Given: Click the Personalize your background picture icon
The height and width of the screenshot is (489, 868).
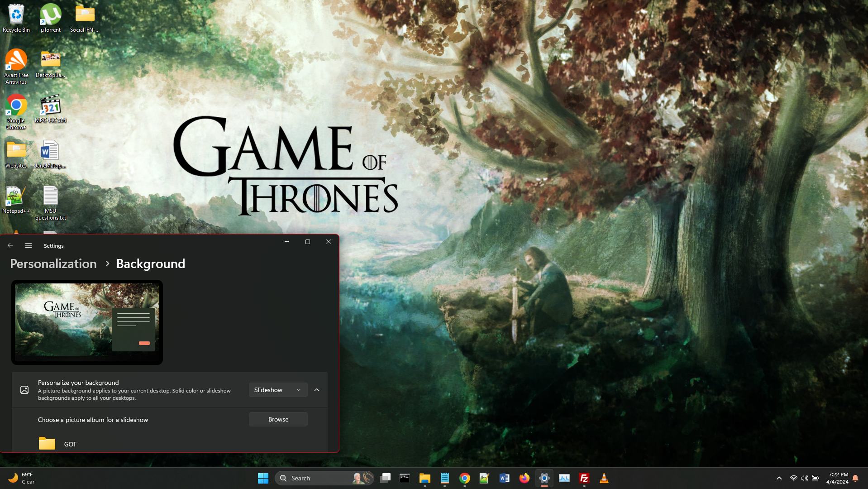Looking at the screenshot, I should [x=24, y=390].
